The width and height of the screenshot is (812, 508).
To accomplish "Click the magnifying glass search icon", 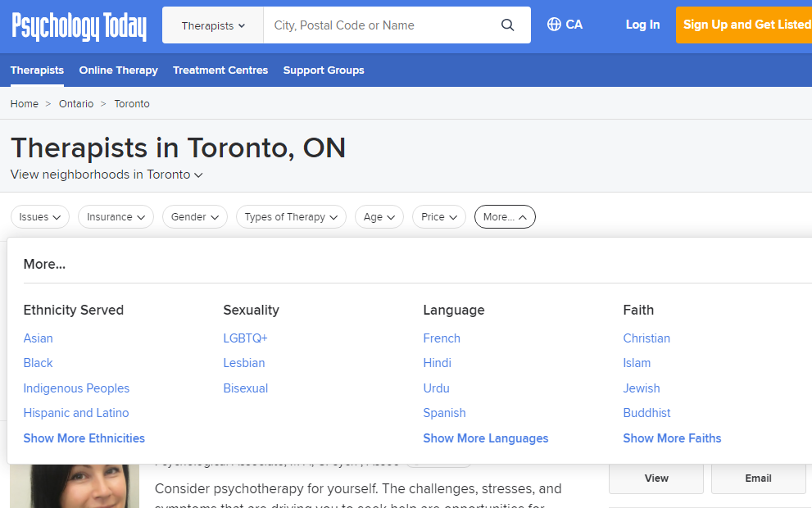I will click(507, 25).
